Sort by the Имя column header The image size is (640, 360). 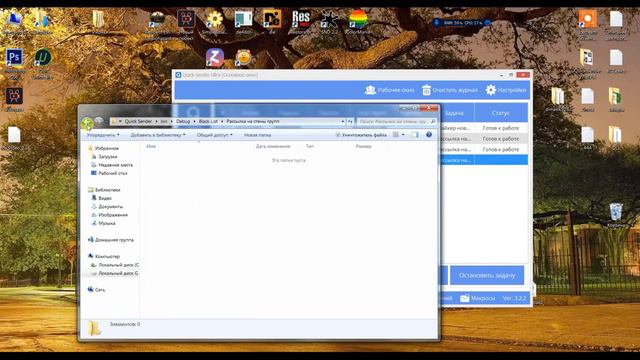pos(151,146)
